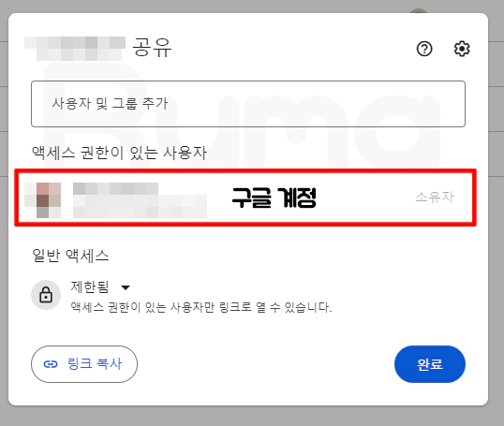This screenshot has height=426, width=504.
Task: Click the blurred file name in title
Action: coord(75,49)
